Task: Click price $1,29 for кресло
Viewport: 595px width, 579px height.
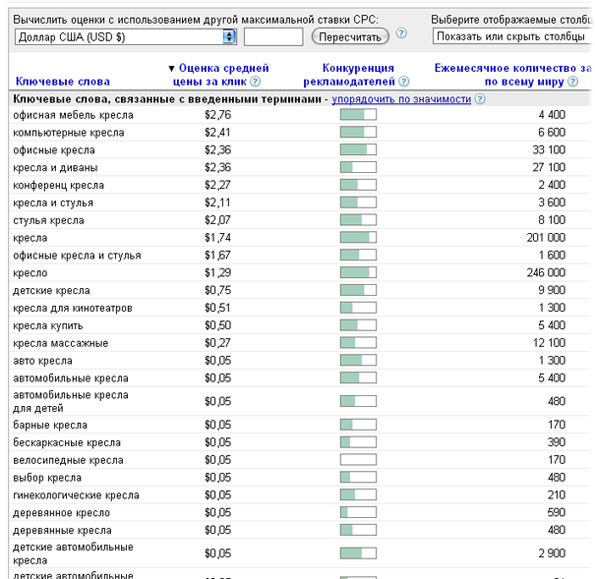Action: [x=218, y=273]
